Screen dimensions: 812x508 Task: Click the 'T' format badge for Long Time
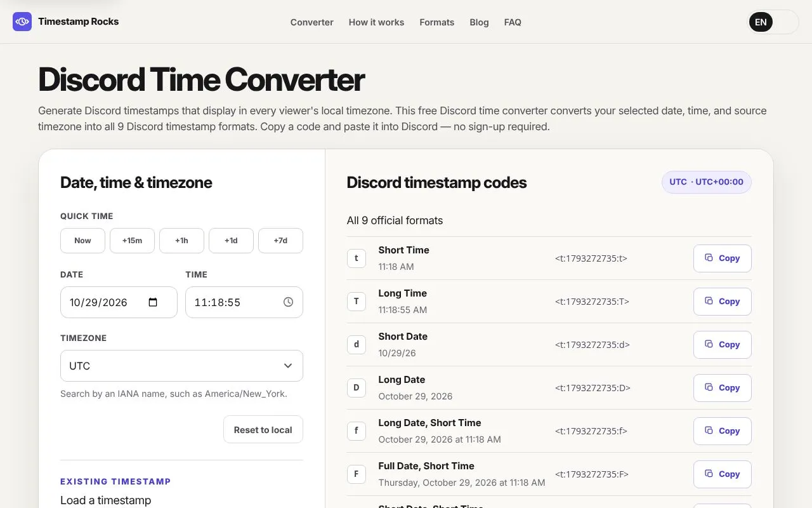click(357, 302)
